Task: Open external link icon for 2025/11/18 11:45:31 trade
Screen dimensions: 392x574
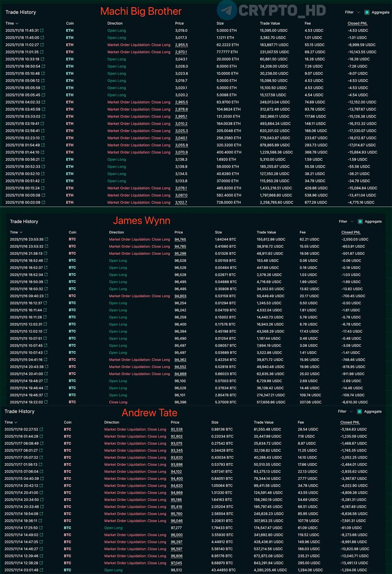Action: 43,30
